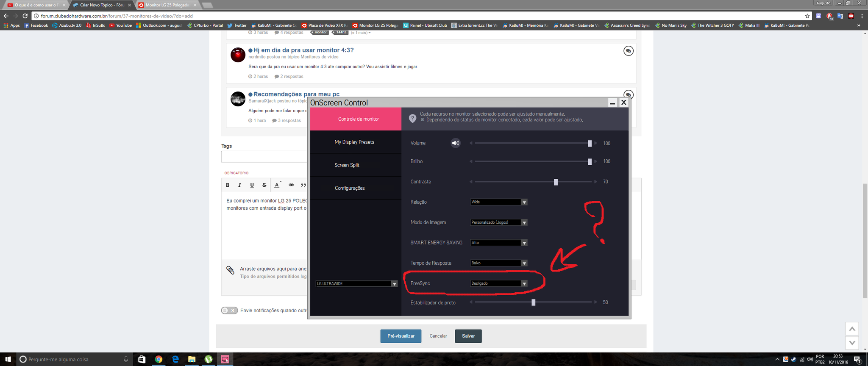Screen dimensions: 868x366
Task: Click the help question mark icon in OnScreen Control
Action: point(412,119)
